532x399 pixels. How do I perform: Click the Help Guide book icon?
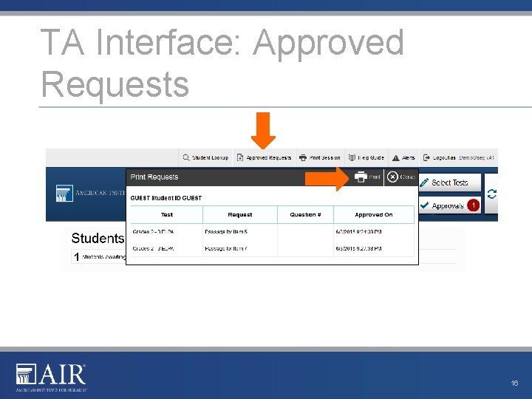tap(352, 158)
